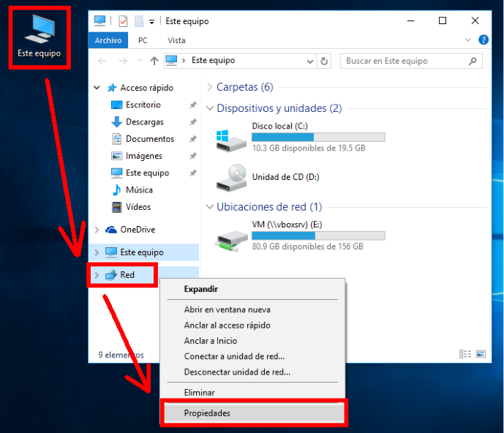Screen dimensions: 504x433
Task: Expand the Carpetas (6) group
Action: [209, 87]
